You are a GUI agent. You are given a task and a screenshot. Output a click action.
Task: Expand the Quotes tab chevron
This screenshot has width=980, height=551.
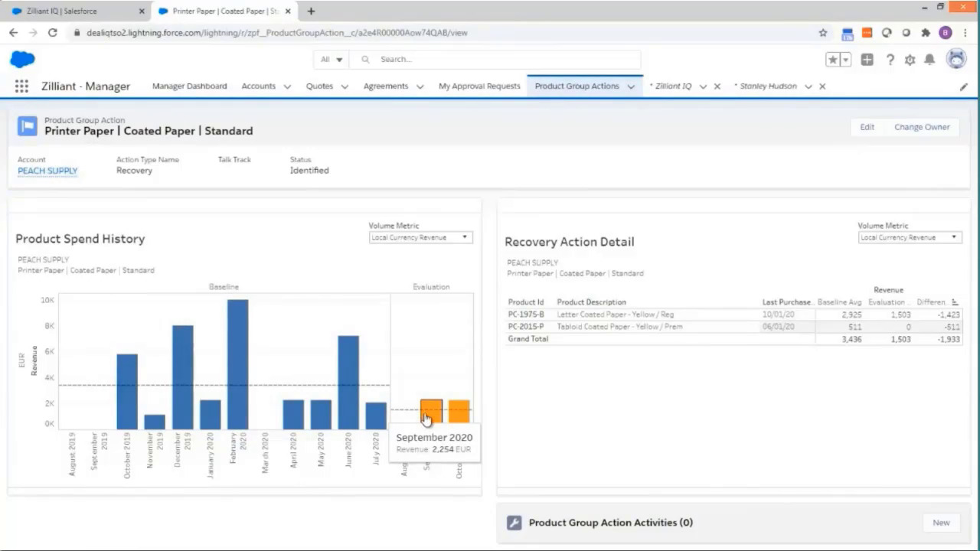(x=345, y=86)
